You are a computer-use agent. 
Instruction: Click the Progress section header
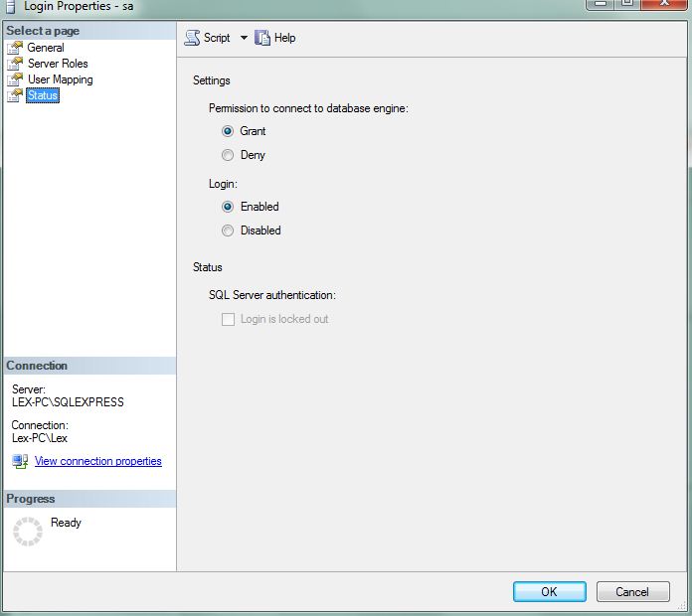(x=89, y=499)
